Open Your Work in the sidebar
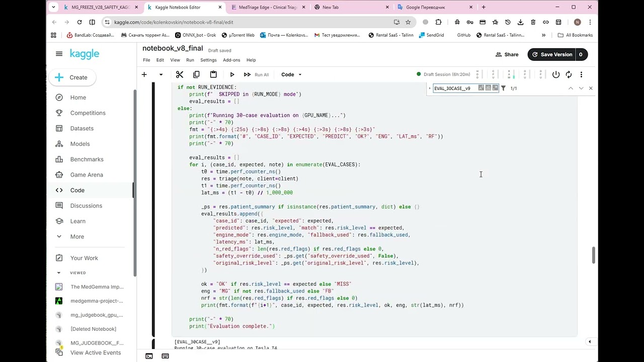644x362 pixels. pyautogui.click(x=84, y=258)
